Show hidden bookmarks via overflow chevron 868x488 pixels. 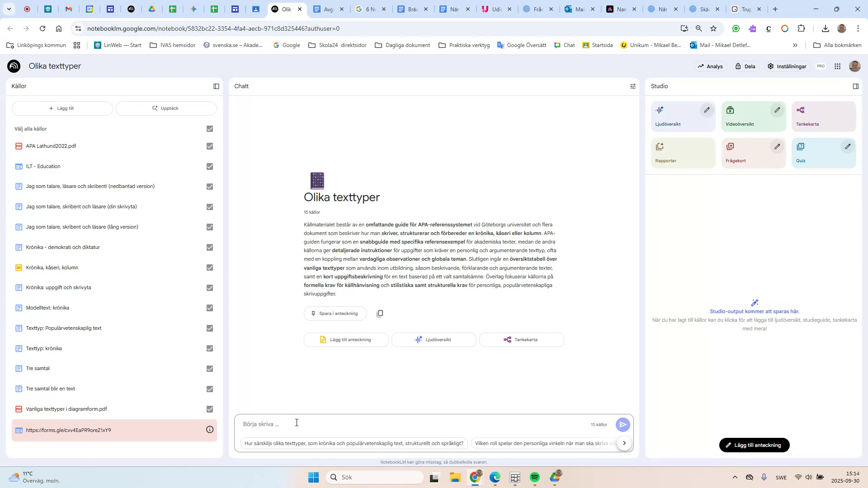point(794,45)
